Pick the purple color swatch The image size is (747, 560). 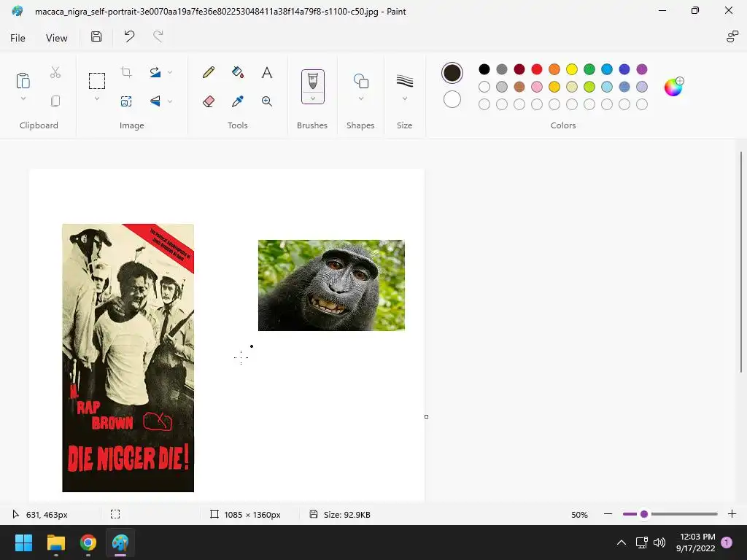click(642, 69)
